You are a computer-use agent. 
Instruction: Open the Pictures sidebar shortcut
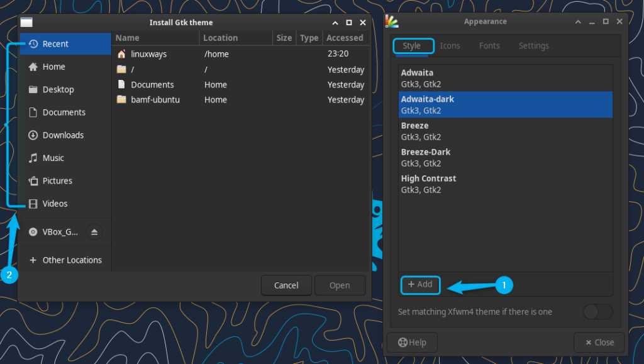[x=57, y=180]
